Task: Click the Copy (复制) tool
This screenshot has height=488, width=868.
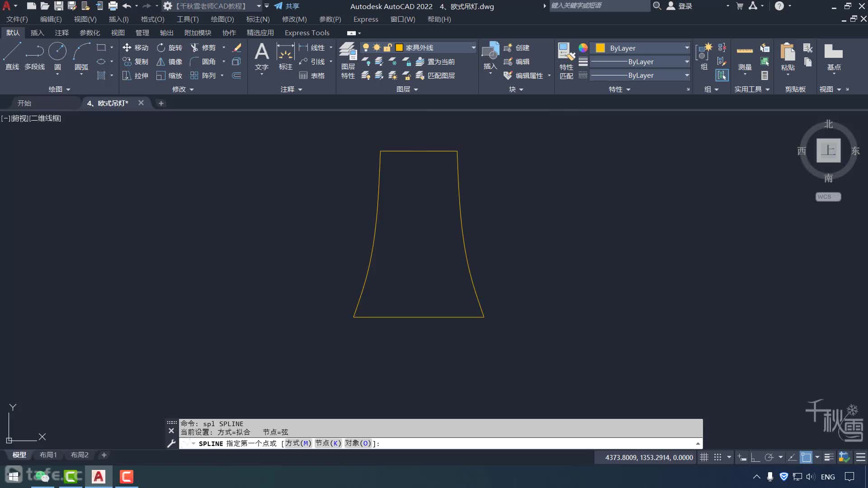Action: point(136,61)
